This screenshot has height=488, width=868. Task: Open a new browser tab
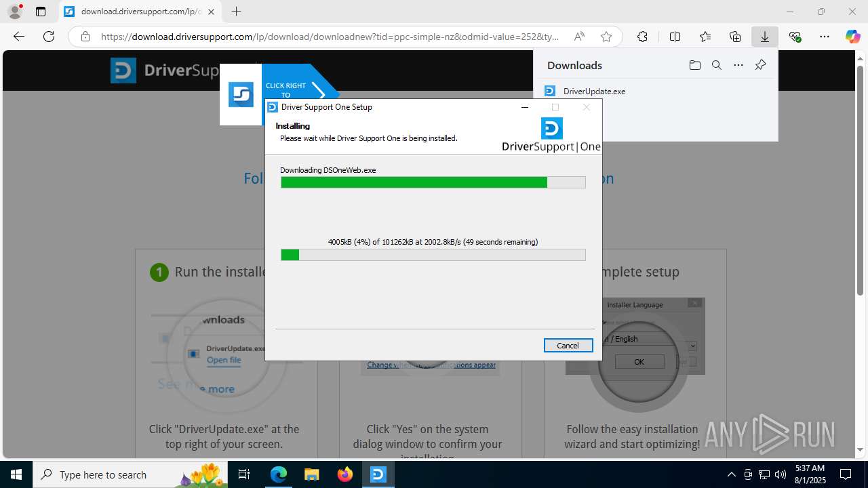click(236, 12)
